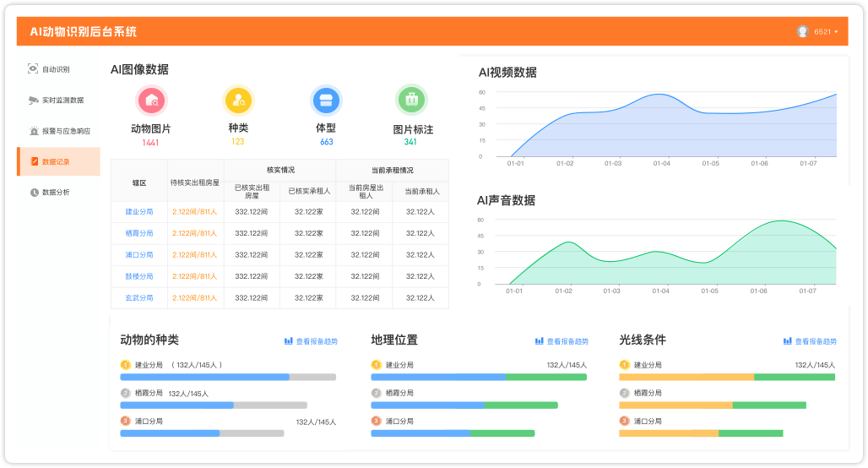This screenshot has height=468, width=868.
Task: Click the user avatar in header
Action: (802, 31)
